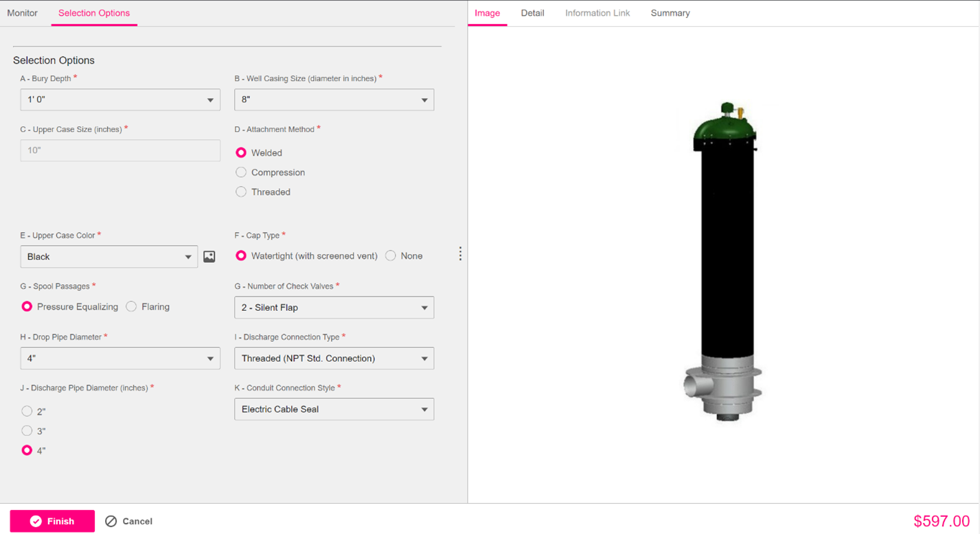Select Flaring spool passages
The height and width of the screenshot is (534, 980).
point(131,307)
